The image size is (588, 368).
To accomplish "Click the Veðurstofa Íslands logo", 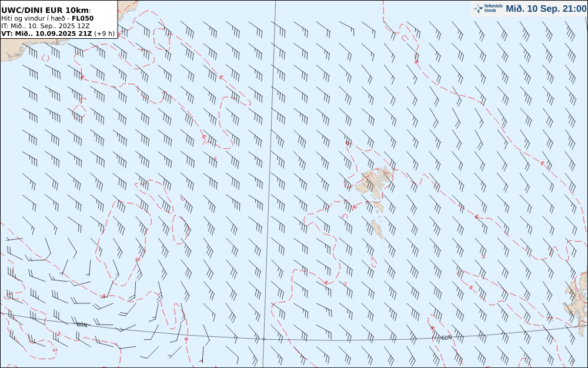I will tap(488, 9).
